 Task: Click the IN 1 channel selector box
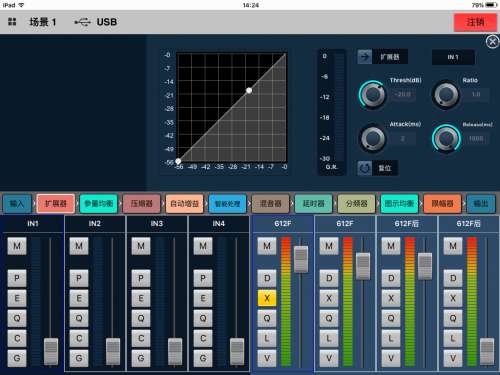point(453,57)
